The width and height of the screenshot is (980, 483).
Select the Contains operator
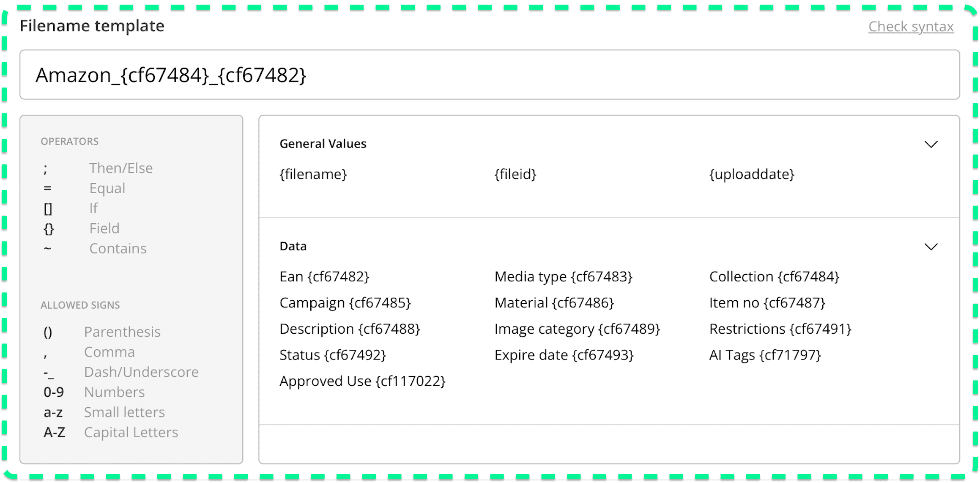tap(118, 249)
